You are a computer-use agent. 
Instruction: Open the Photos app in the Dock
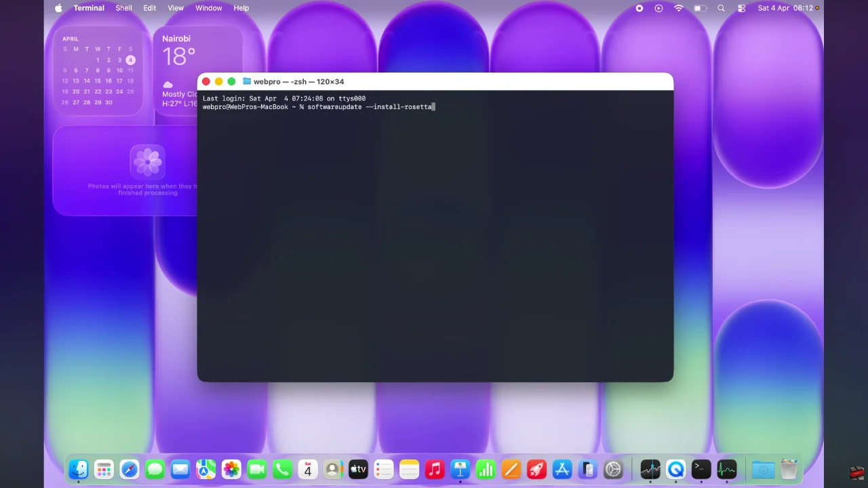pyautogui.click(x=231, y=468)
